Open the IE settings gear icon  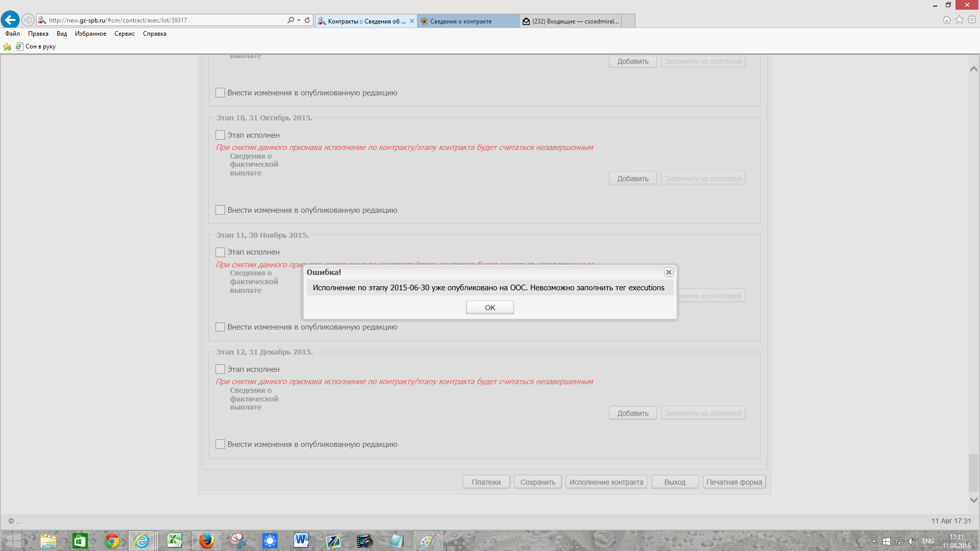972,20
